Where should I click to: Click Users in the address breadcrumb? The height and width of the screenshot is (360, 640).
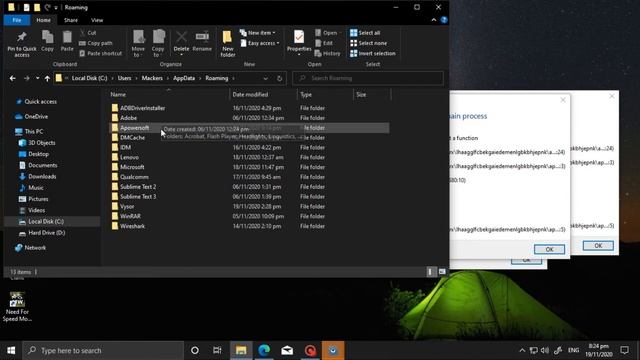[124, 78]
